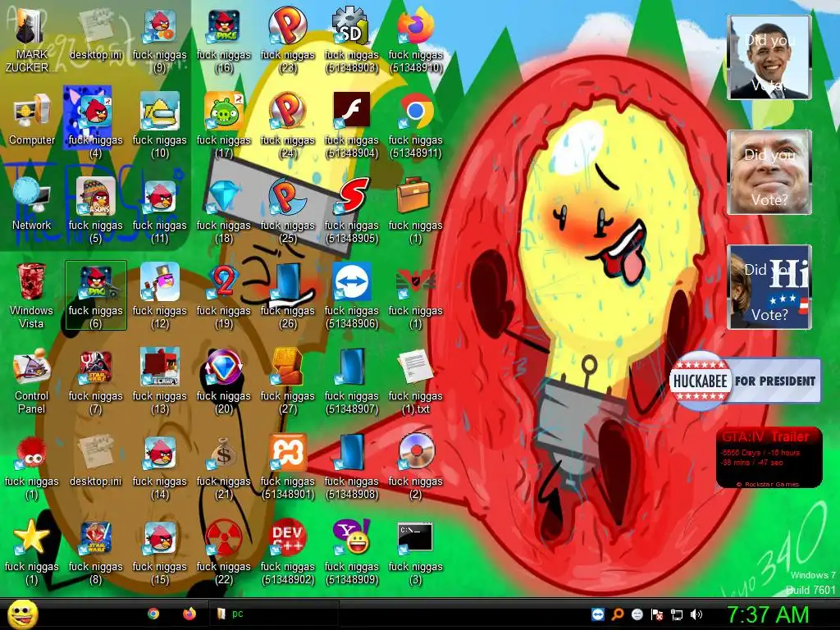Open the Flash shortcut numbered 51348904
The height and width of the screenshot is (630, 840).
coord(351,112)
